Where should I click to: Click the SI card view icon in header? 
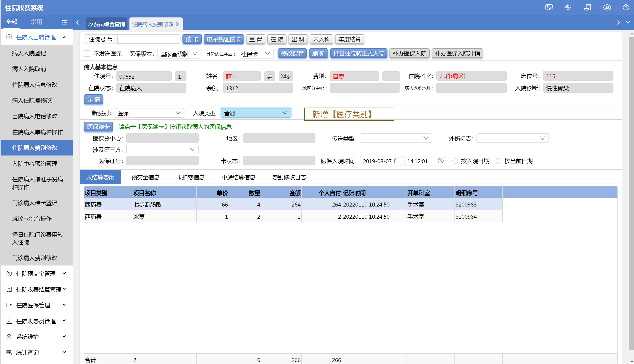[x=549, y=7]
